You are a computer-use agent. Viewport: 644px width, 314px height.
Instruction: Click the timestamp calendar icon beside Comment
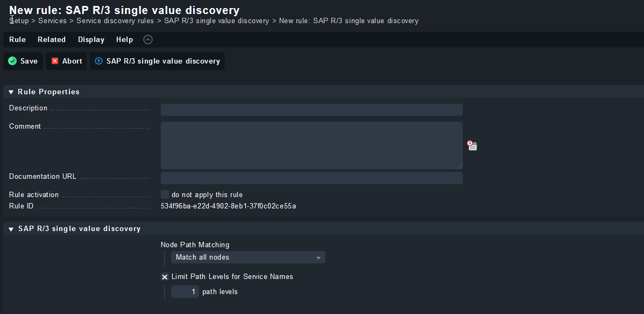pos(472,145)
